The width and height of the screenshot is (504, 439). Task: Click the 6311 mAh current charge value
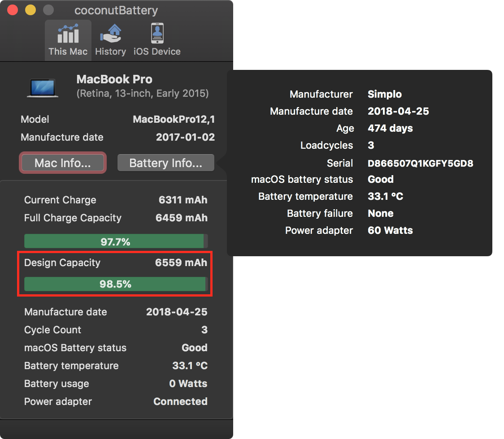tap(183, 200)
